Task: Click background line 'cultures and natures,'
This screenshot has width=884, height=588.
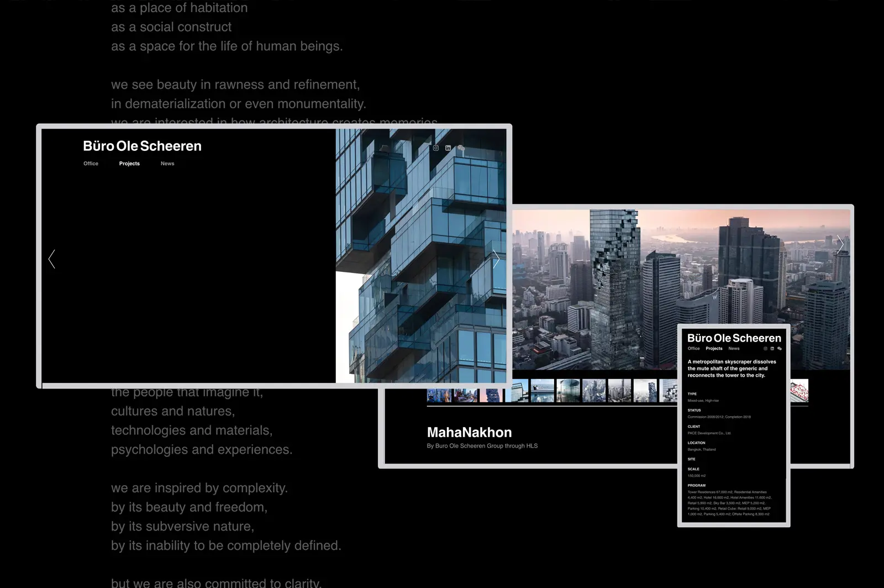Action: coord(173,411)
